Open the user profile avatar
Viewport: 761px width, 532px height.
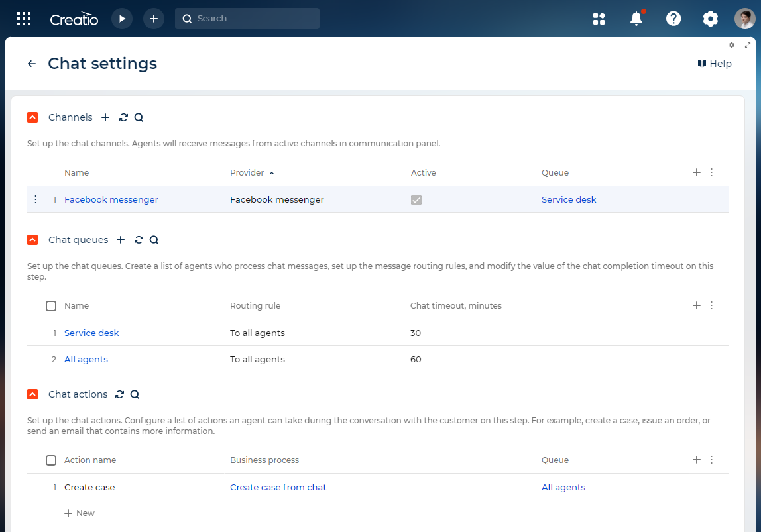pyautogui.click(x=744, y=19)
